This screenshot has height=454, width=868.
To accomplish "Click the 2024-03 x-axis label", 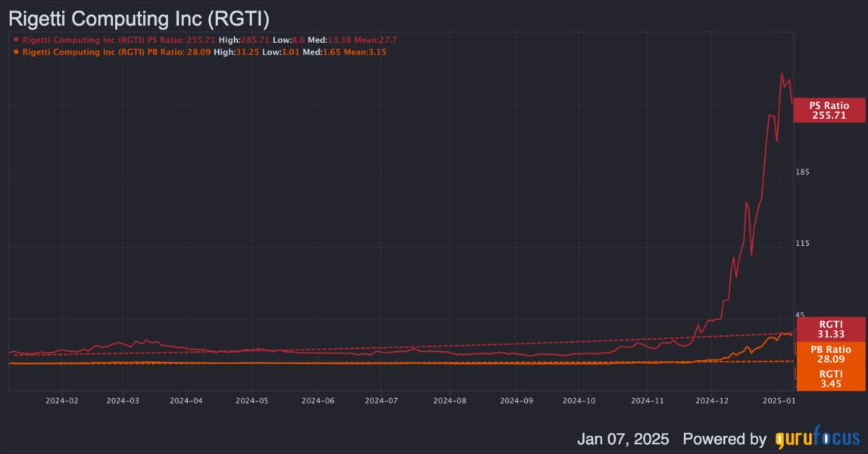I will [123, 400].
